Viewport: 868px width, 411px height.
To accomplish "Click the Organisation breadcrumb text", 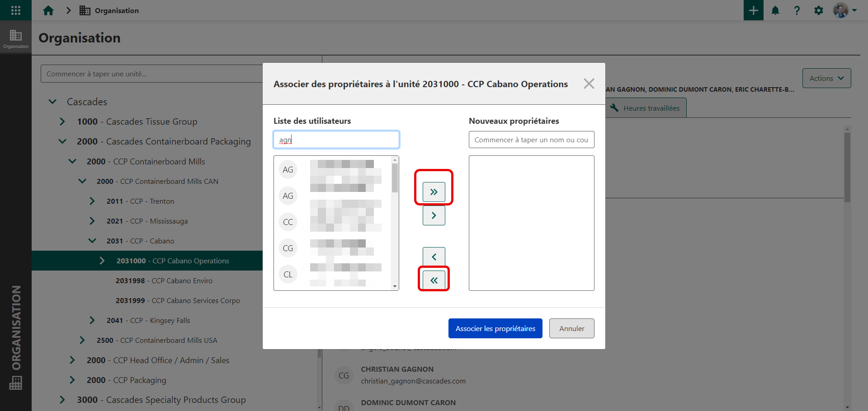I will coord(117,10).
